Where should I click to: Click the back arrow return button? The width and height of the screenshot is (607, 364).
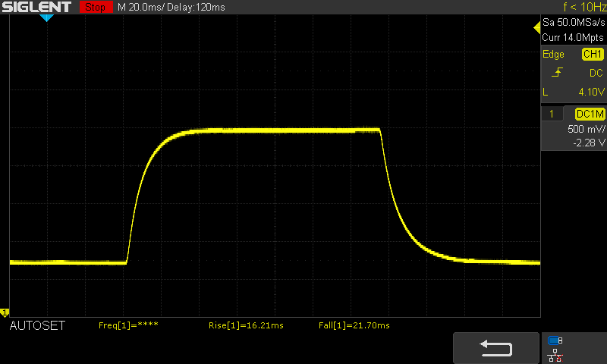[x=497, y=347]
